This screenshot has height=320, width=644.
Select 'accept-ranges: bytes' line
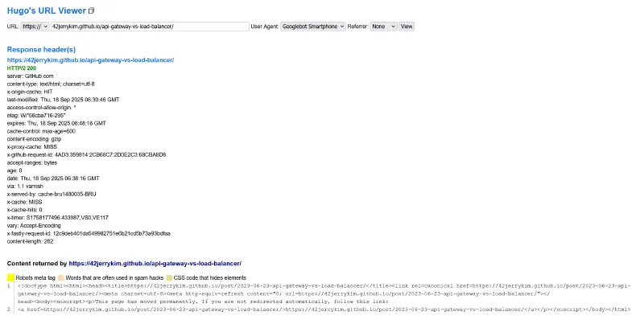pyautogui.click(x=32, y=162)
